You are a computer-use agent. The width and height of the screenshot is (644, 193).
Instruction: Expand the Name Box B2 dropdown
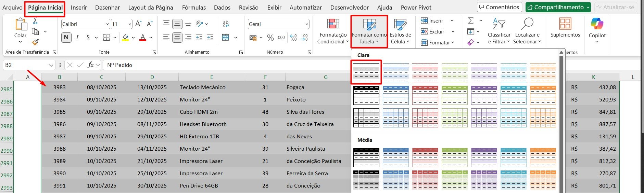(51, 65)
